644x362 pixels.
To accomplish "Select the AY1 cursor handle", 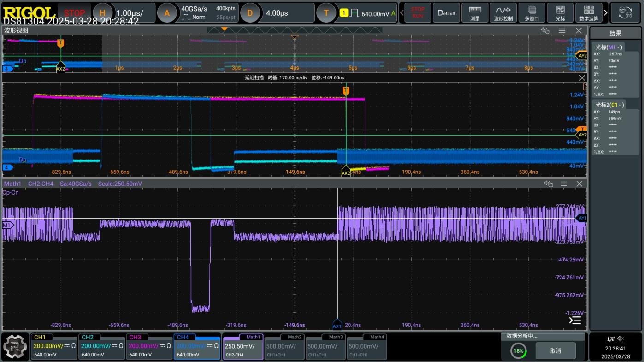I will click(x=582, y=218).
